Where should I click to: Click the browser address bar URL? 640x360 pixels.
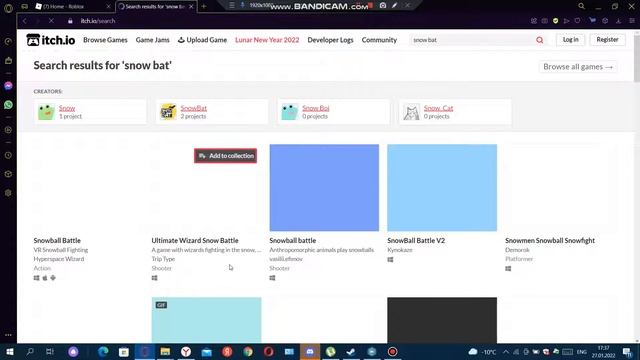pyautogui.click(x=98, y=21)
